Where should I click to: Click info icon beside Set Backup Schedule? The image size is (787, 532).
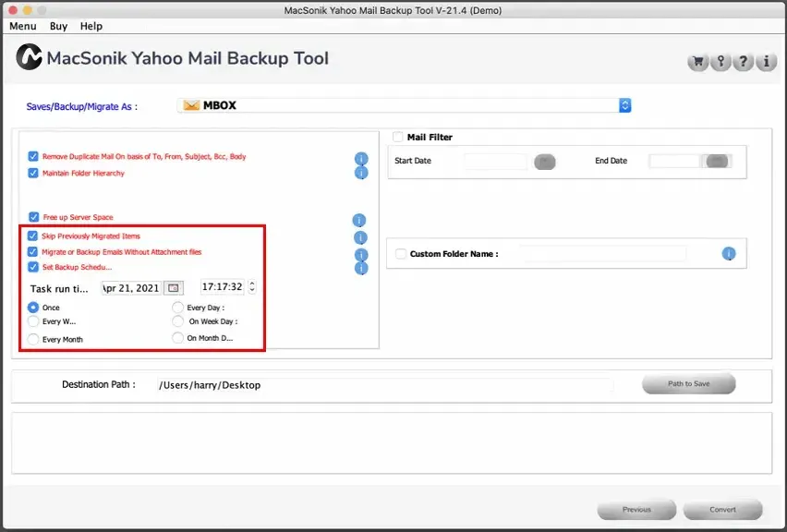pyautogui.click(x=361, y=268)
